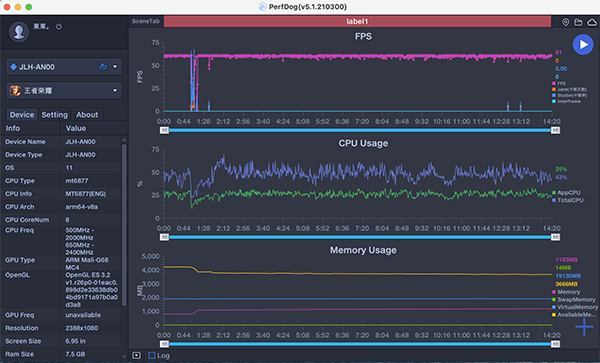Viewport: 600px width, 363px height.
Task: Click the blue plus icon to add a chart
Action: tap(584, 327)
